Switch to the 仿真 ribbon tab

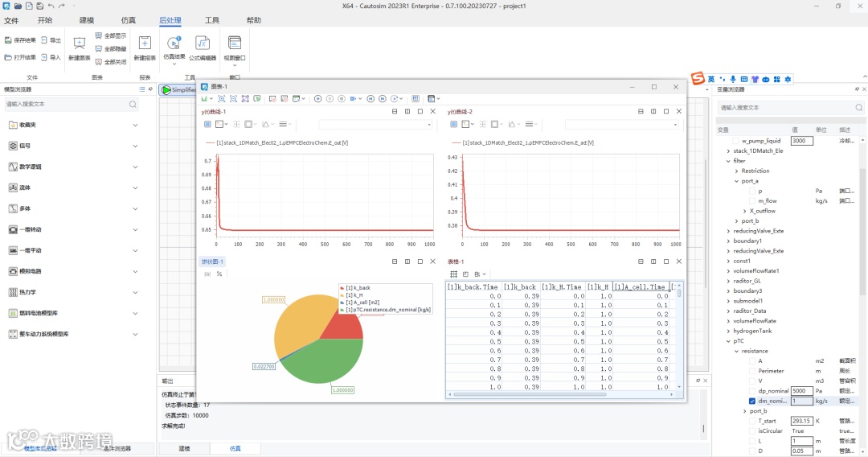coord(129,20)
